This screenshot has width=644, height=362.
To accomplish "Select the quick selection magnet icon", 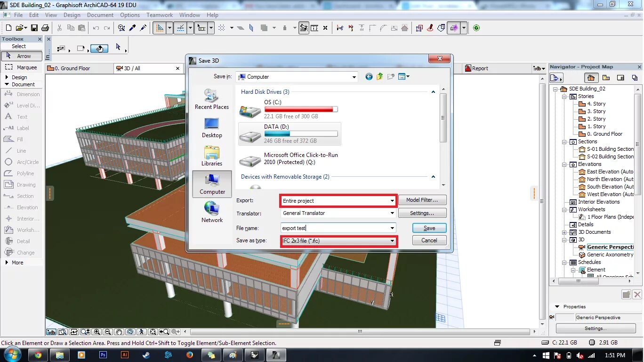I will coord(99,48).
